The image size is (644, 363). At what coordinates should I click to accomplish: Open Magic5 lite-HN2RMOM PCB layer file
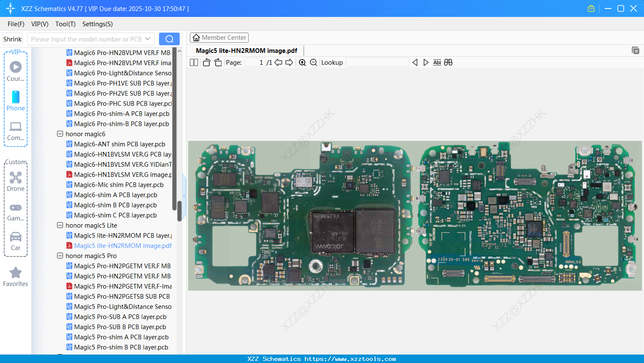[x=119, y=235]
